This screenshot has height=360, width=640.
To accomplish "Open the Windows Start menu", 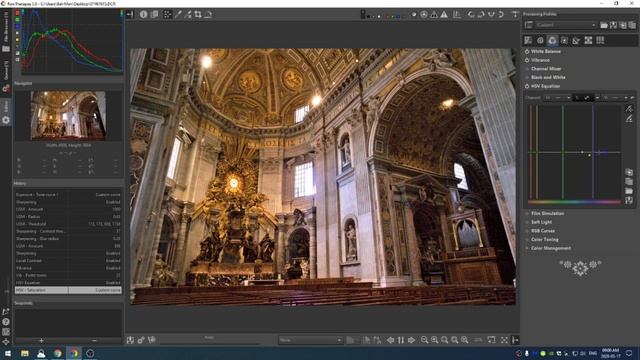I will pos(7,353).
